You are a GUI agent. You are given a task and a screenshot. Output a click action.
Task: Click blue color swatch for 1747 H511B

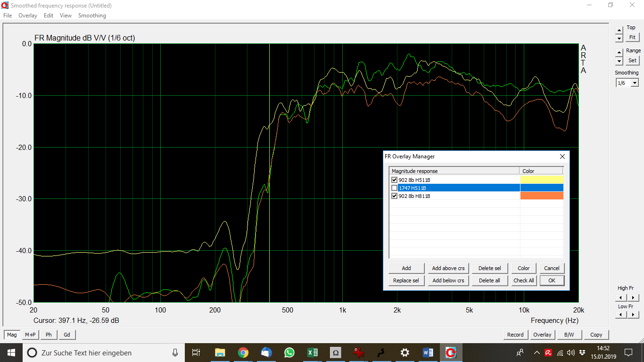click(542, 188)
